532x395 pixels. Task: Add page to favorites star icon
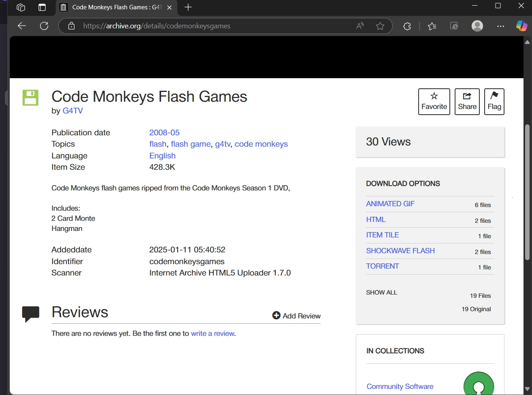coord(380,26)
